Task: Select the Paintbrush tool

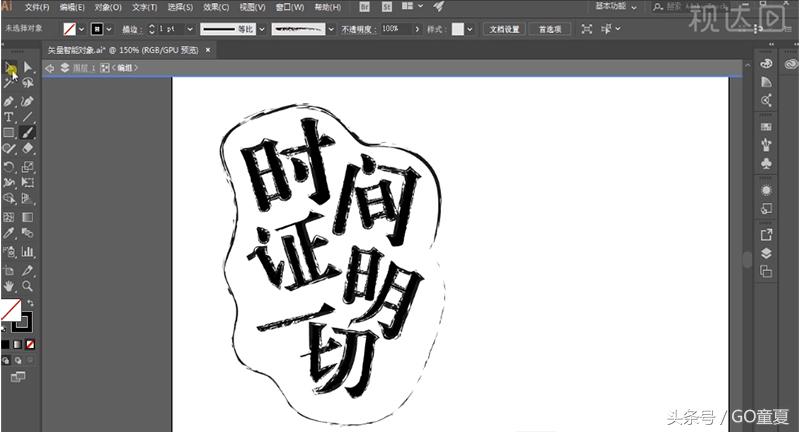Action: coord(28,133)
